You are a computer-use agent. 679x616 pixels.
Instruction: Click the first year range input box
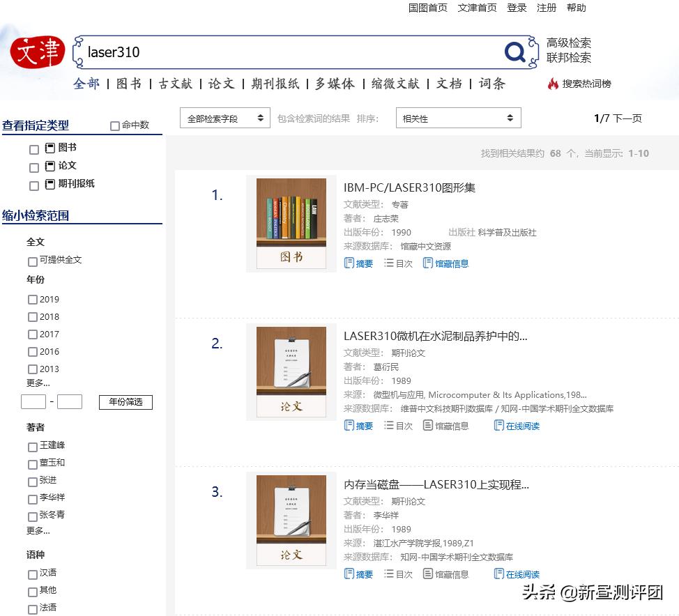(x=33, y=402)
